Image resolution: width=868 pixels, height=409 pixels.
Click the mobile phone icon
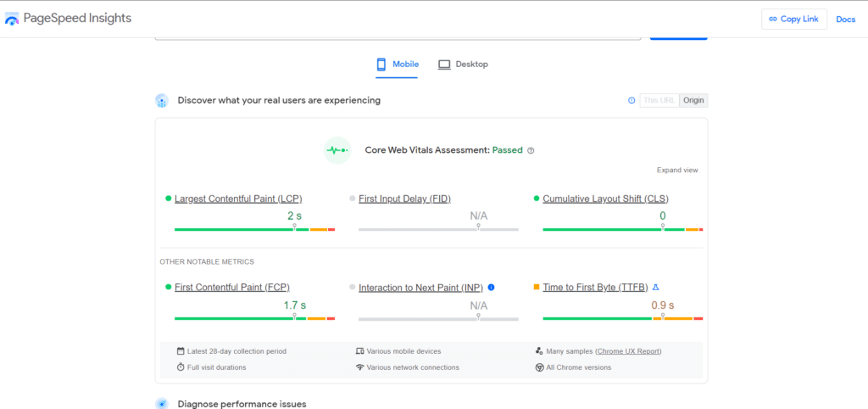pos(381,64)
